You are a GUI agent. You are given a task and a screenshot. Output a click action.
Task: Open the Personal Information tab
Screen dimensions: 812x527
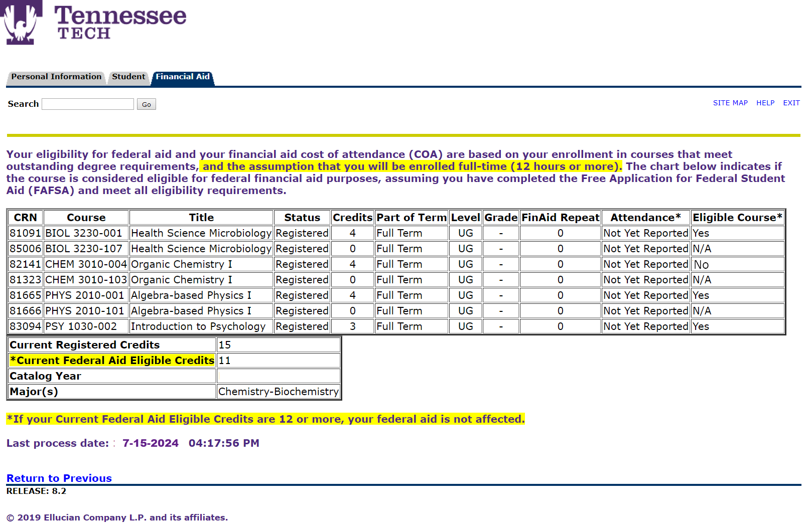click(56, 77)
